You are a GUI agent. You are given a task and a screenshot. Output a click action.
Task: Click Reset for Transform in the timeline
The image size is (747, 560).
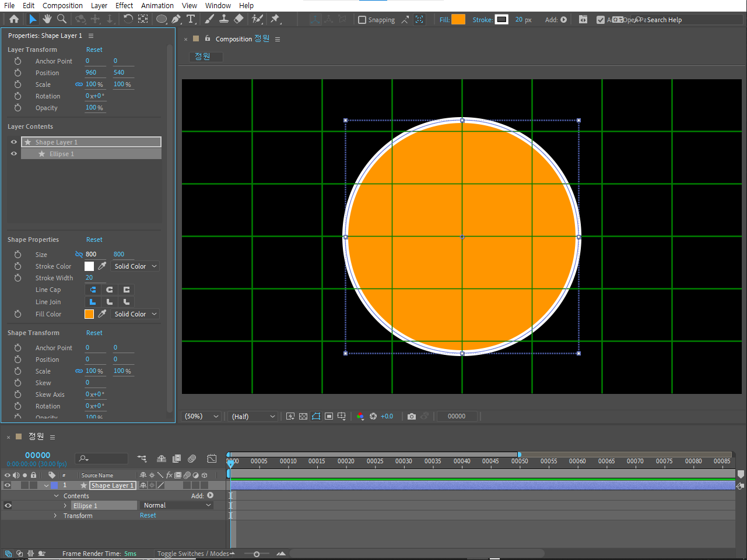[x=148, y=515]
